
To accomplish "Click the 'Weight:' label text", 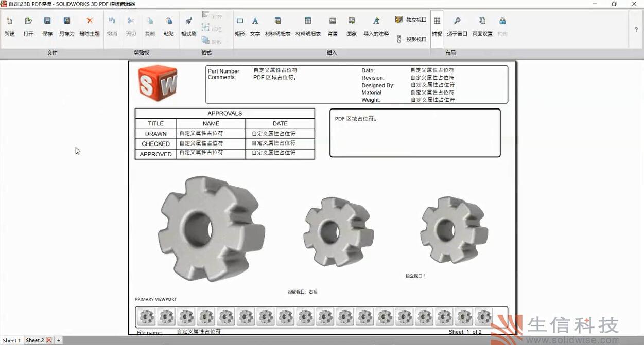I will click(371, 100).
